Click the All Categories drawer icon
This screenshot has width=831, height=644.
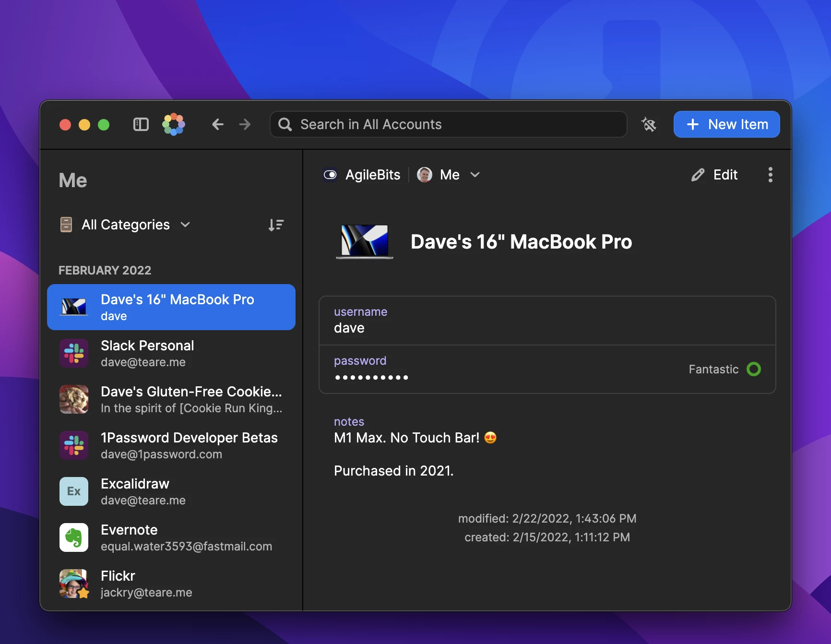click(66, 225)
